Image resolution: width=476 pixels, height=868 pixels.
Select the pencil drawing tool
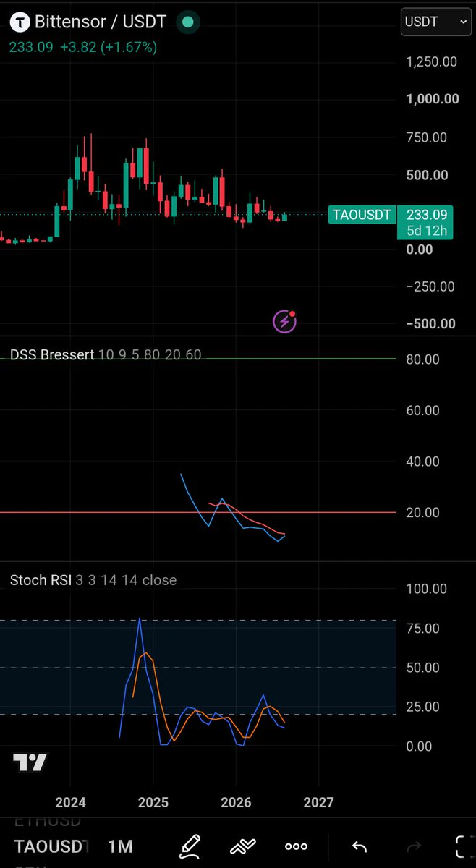point(190,846)
